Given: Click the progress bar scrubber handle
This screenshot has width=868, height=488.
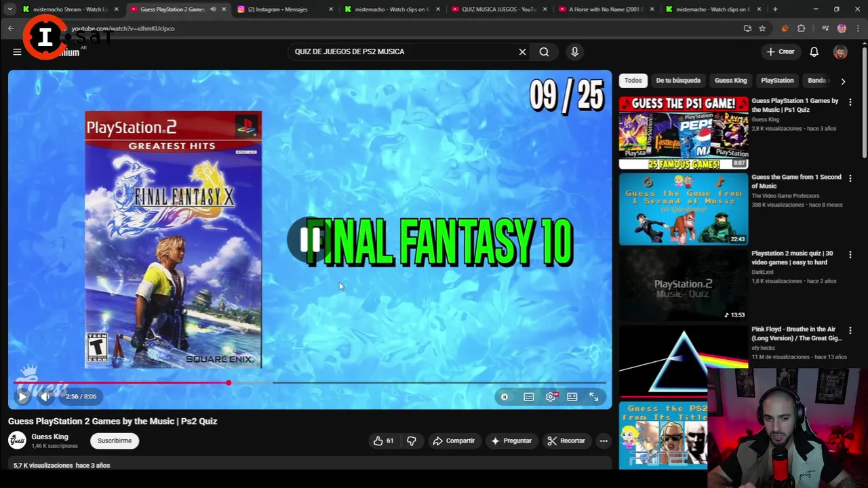Looking at the screenshot, I should [x=229, y=383].
